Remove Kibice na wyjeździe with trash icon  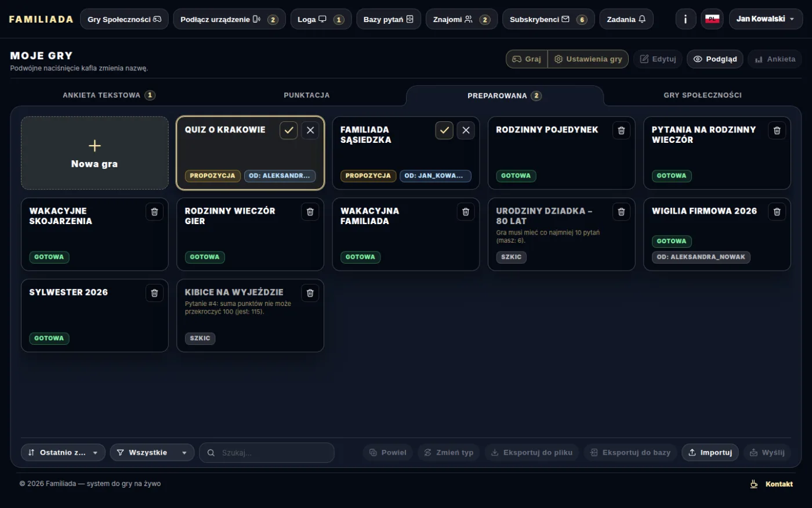(x=310, y=293)
